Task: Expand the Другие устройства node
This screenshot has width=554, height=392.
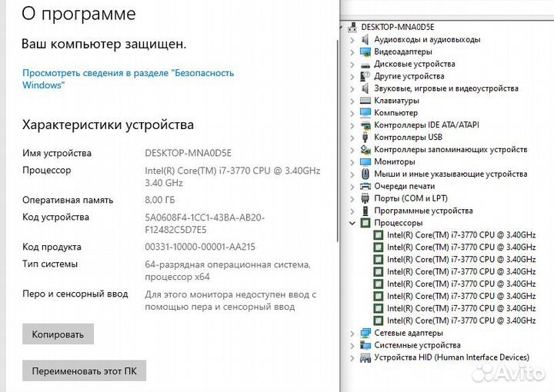Action: point(352,77)
